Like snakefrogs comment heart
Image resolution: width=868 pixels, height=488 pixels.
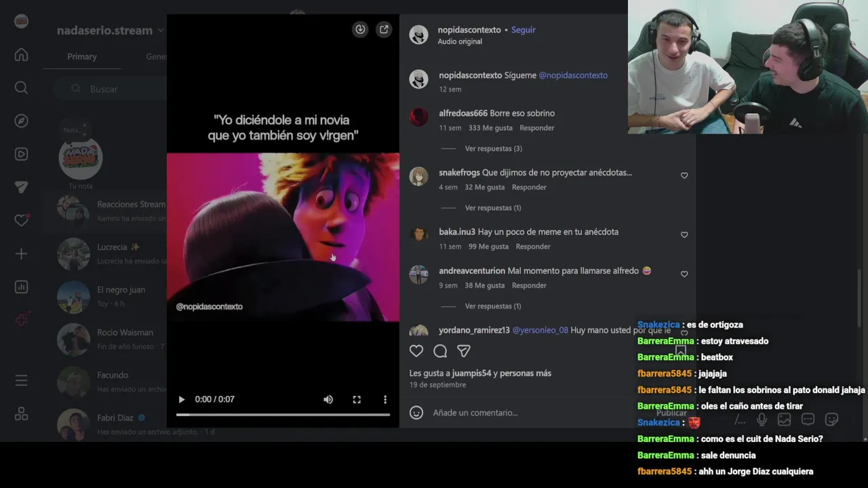(684, 176)
